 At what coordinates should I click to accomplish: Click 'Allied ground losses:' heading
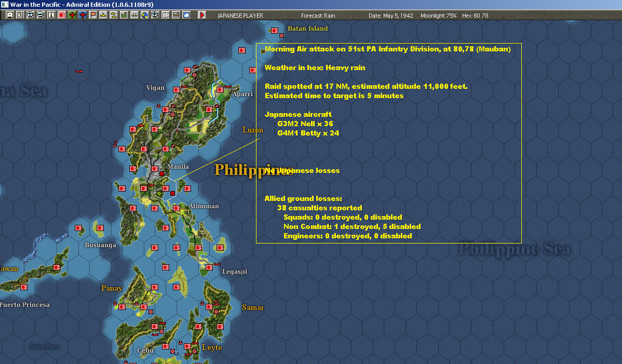pyautogui.click(x=303, y=199)
